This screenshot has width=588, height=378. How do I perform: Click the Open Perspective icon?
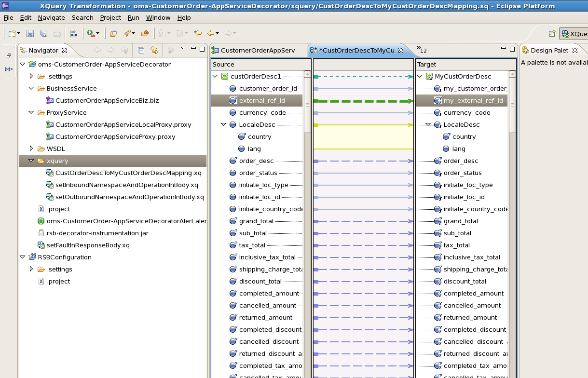pos(552,34)
